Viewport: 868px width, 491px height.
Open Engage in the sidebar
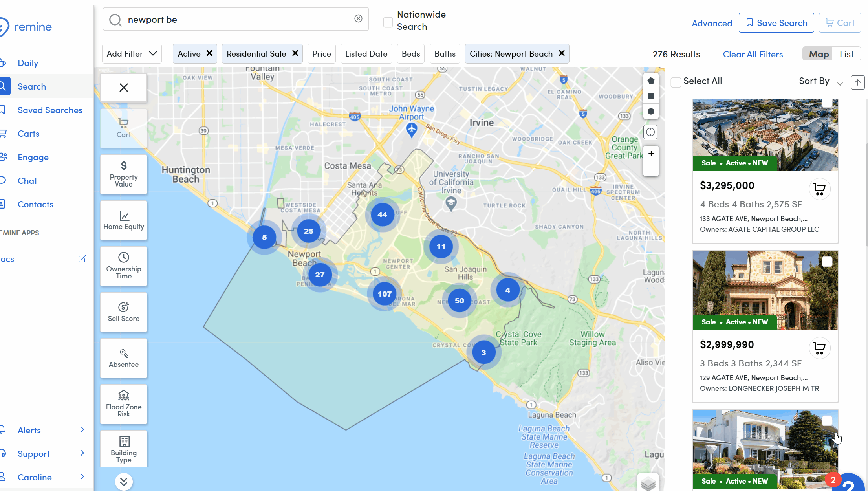pos(33,157)
